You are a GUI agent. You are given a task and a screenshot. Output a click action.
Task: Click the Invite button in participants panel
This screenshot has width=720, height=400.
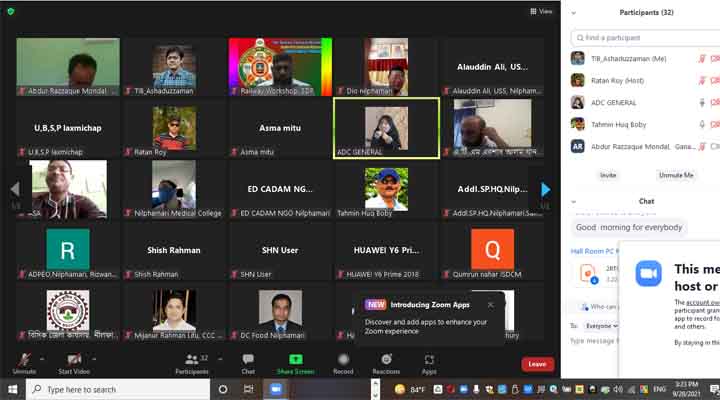[x=607, y=174]
